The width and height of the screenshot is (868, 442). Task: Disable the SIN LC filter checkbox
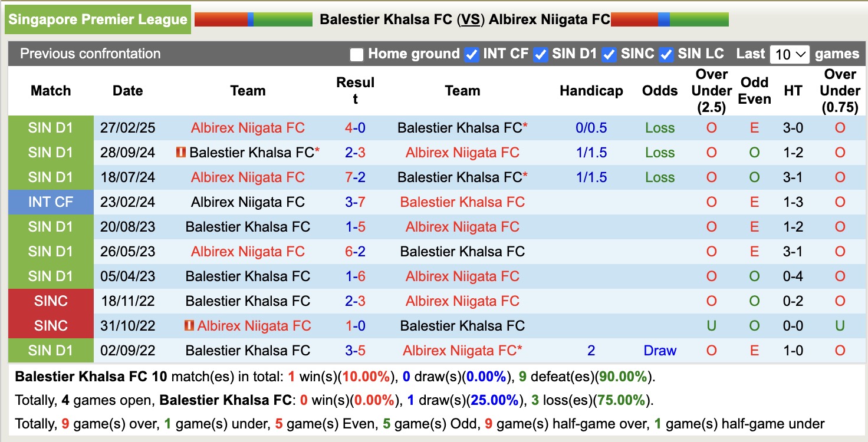point(666,54)
